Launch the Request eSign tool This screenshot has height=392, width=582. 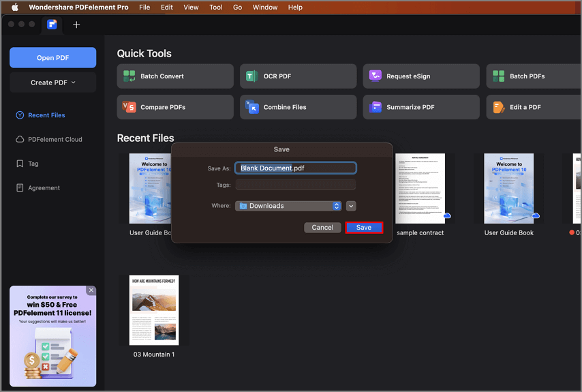click(421, 76)
